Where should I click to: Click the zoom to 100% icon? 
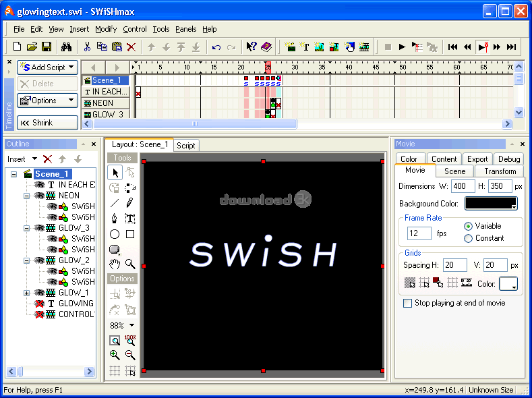(130, 340)
